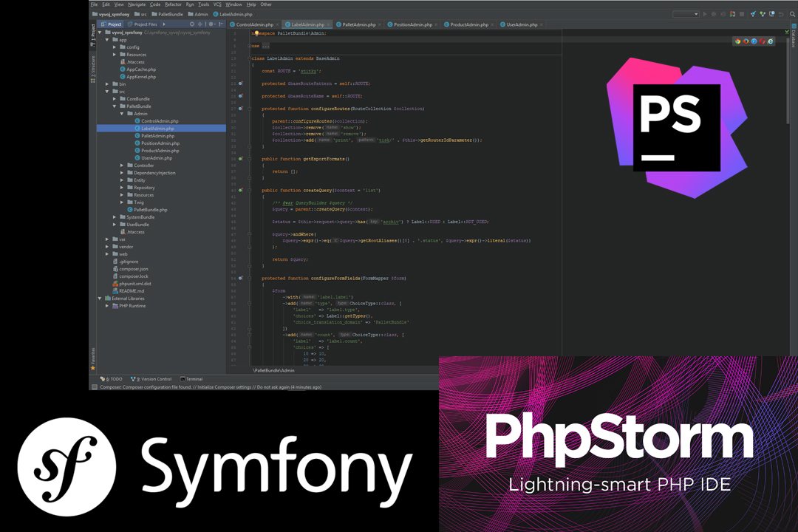Expand the vendor folder
This screenshot has width=798, height=532.
coord(107,246)
